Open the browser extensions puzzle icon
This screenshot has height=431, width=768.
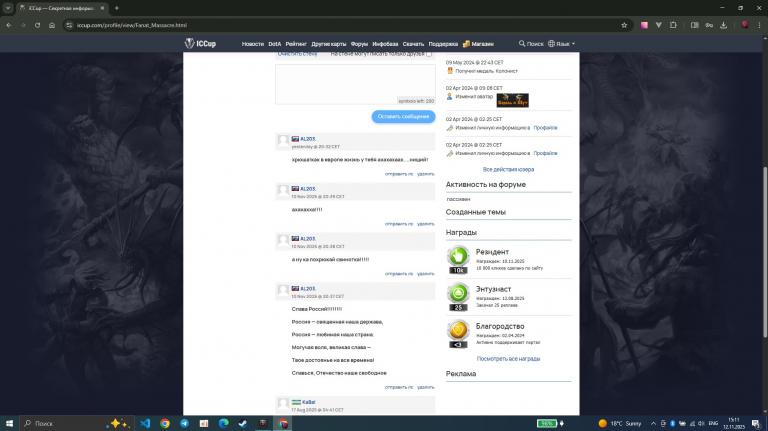pyautogui.click(x=673, y=25)
